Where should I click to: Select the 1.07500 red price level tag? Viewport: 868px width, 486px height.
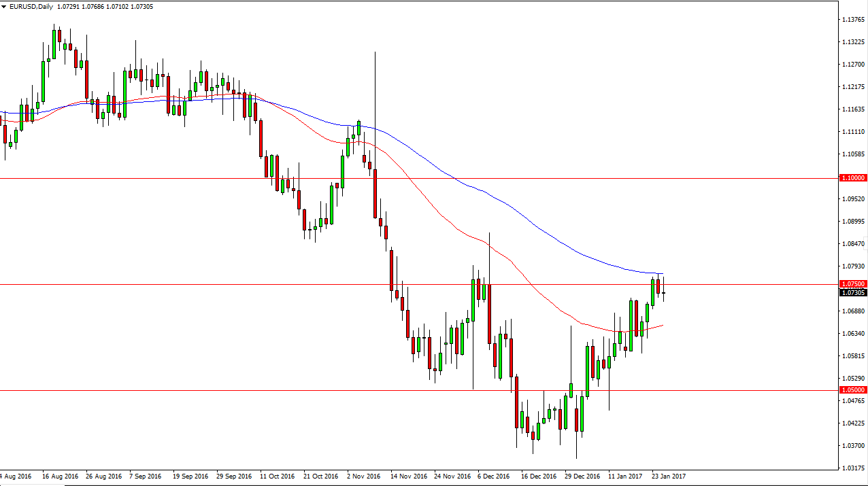(x=854, y=284)
